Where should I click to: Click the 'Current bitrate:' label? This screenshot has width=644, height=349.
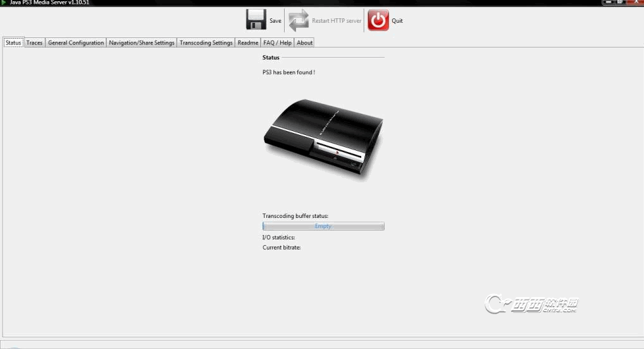282,248
